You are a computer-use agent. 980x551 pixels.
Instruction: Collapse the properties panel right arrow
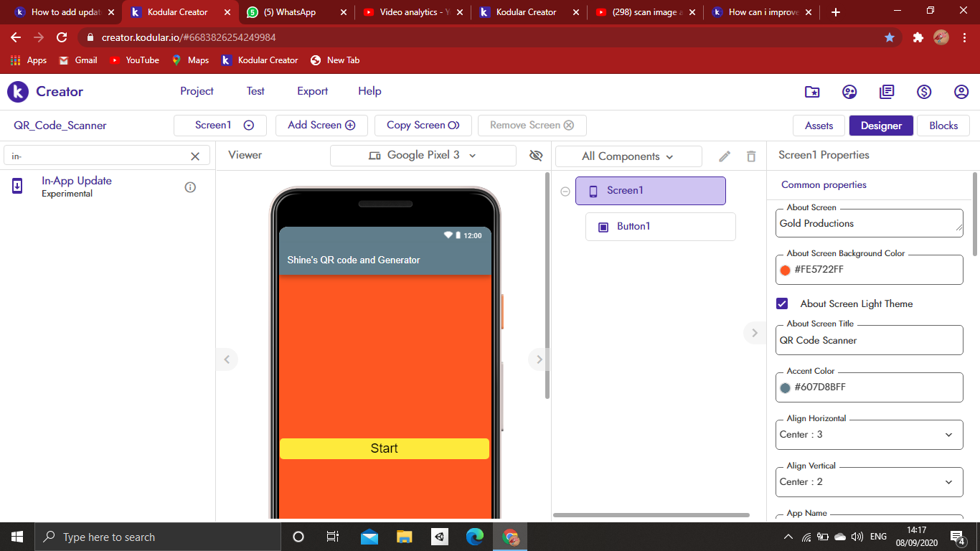coord(754,333)
